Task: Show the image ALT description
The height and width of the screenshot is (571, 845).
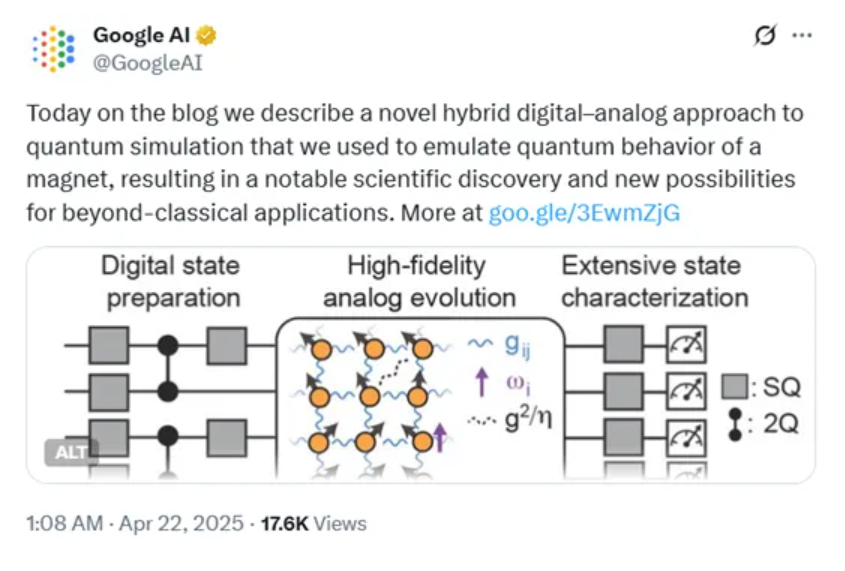Action: (71, 452)
